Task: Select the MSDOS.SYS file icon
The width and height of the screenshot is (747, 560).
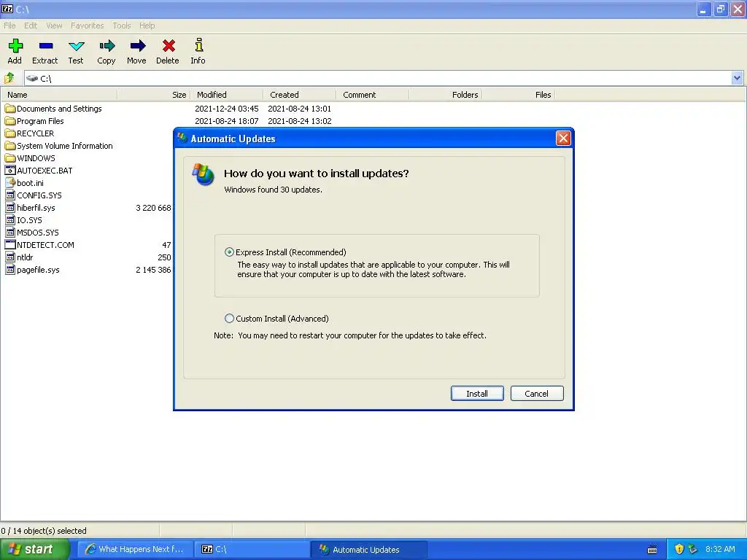Action: [10, 233]
